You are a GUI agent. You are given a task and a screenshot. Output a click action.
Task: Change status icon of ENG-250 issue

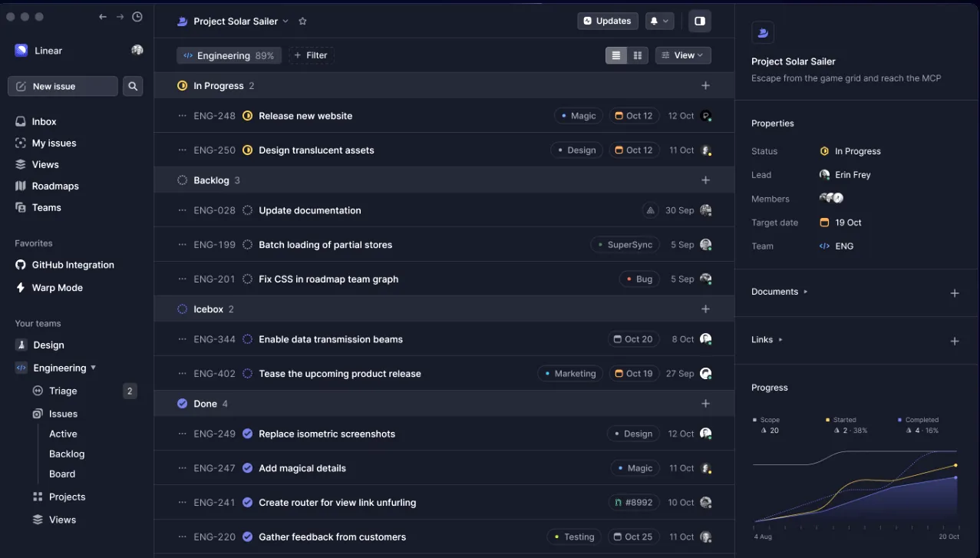247,150
